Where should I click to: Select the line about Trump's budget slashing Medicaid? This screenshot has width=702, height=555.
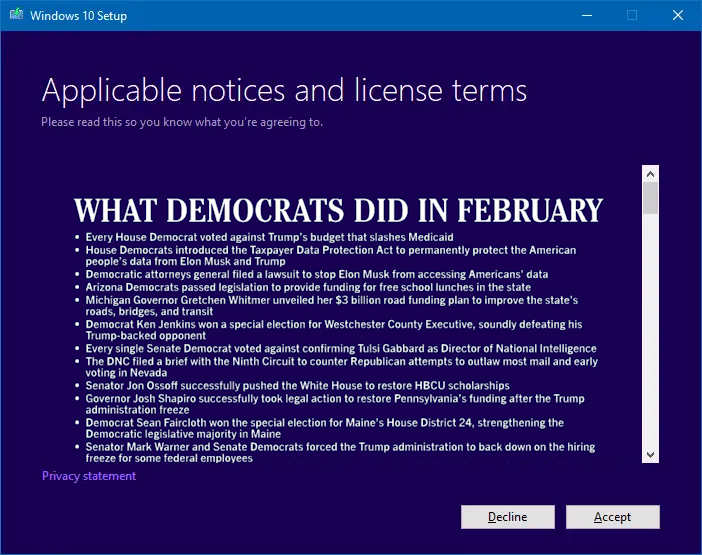pyautogui.click(x=269, y=237)
